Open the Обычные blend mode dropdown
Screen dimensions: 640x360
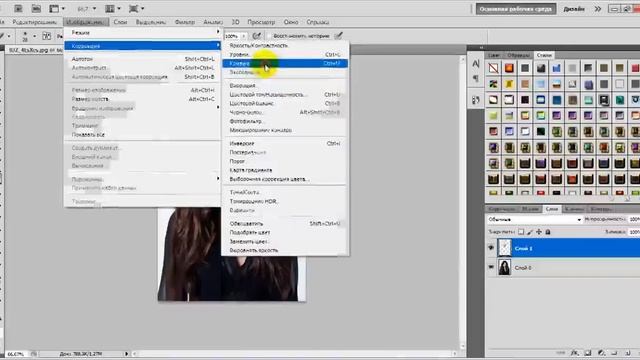click(534, 220)
